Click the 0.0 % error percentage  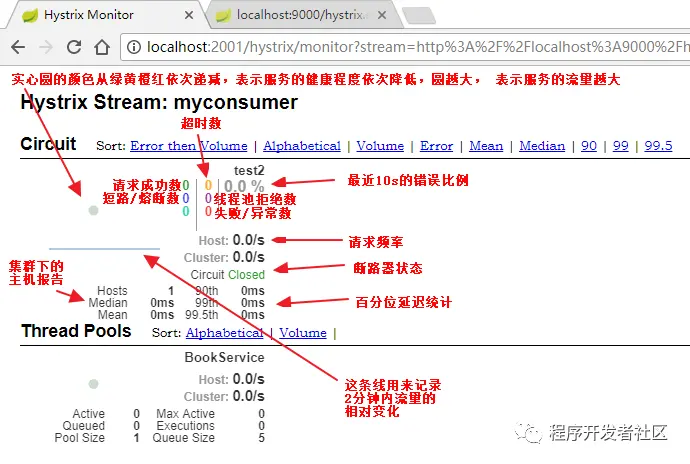click(244, 187)
